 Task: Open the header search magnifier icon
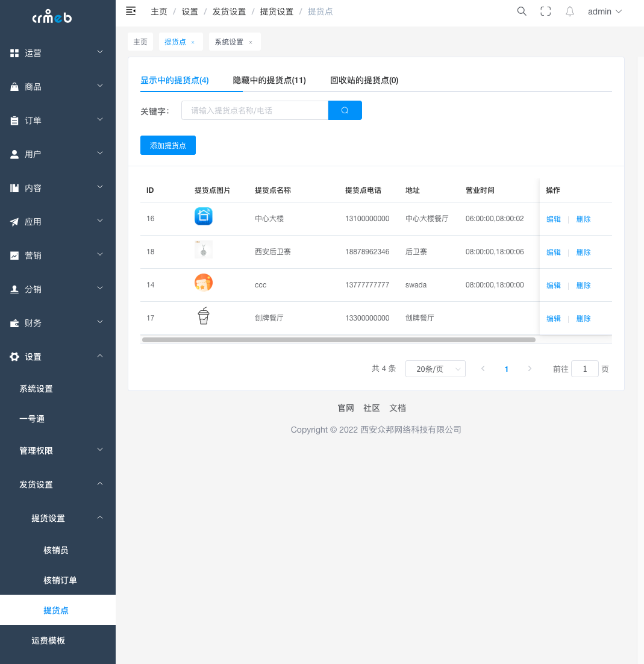click(x=522, y=11)
